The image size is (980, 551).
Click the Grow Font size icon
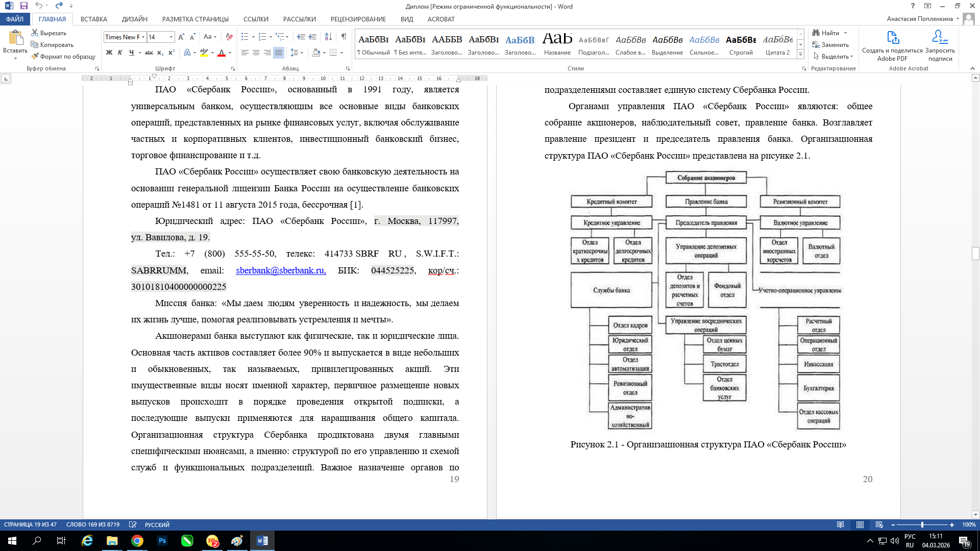tap(181, 37)
